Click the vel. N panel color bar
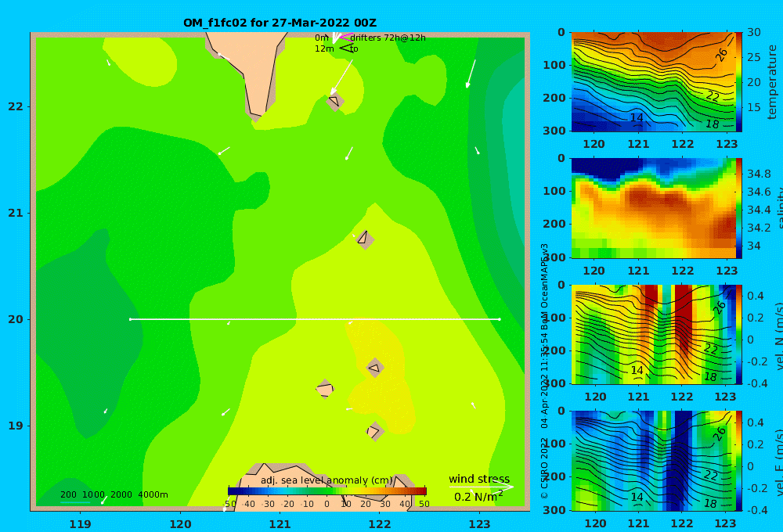783x532 pixels. click(738, 334)
